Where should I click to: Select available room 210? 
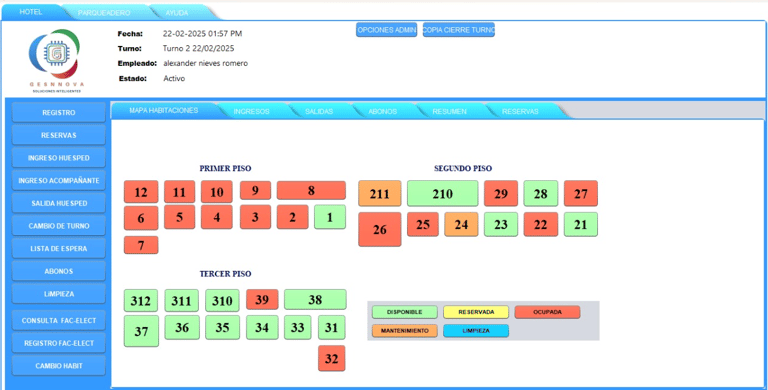(442, 193)
